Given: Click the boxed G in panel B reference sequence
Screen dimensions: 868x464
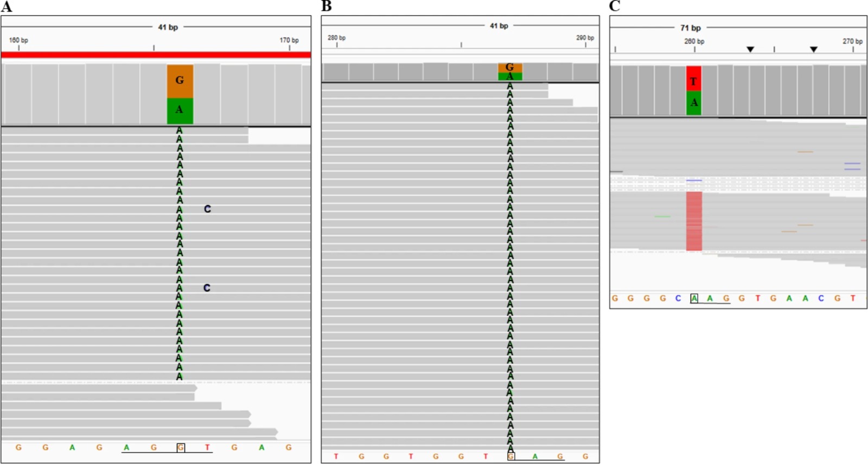Looking at the screenshot, I should pyautogui.click(x=510, y=456).
